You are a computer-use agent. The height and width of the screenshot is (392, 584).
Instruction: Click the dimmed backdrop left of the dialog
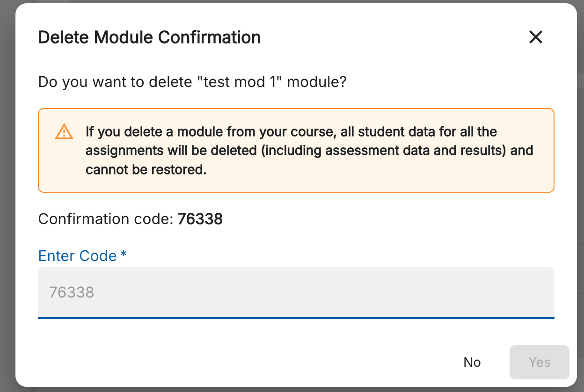pos(7,196)
